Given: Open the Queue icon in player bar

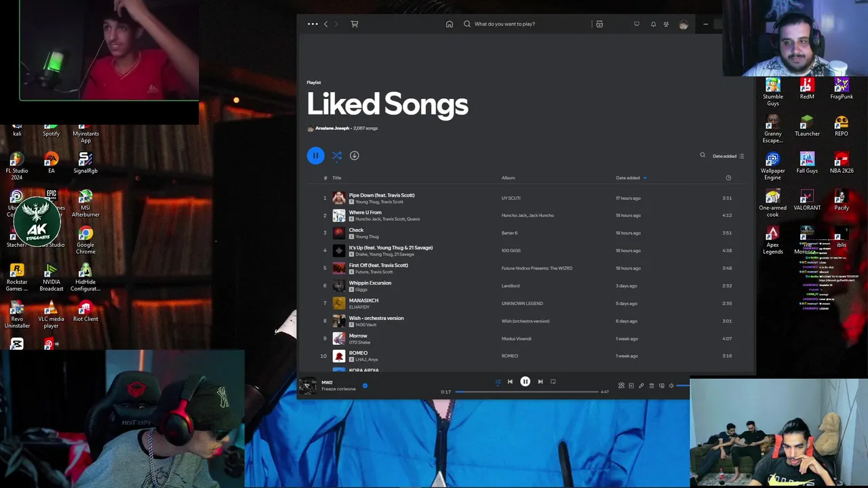Looking at the screenshot, I should (x=652, y=386).
